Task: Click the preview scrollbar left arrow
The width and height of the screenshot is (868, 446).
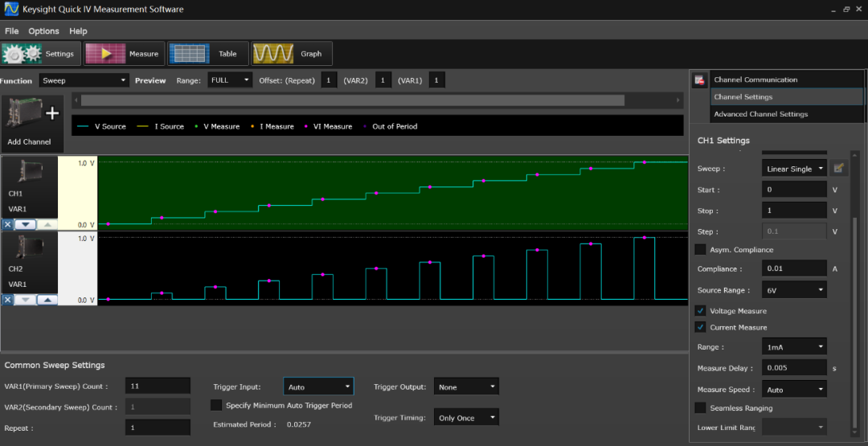Action: coord(76,100)
